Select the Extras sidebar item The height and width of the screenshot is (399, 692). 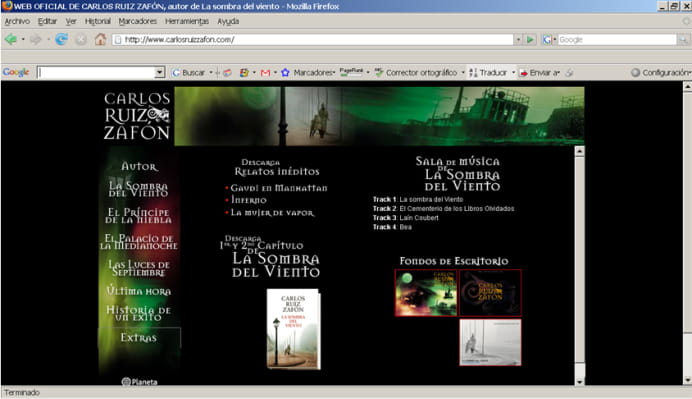139,338
